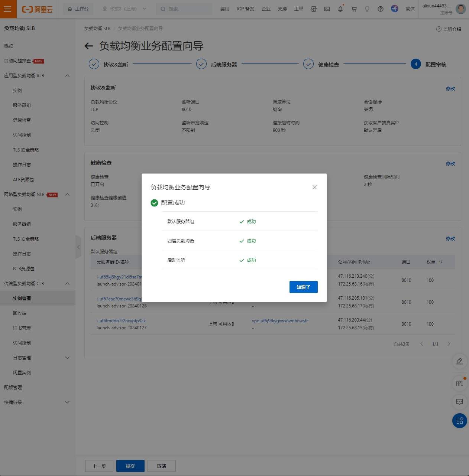Open the API floating icon

pos(459,384)
